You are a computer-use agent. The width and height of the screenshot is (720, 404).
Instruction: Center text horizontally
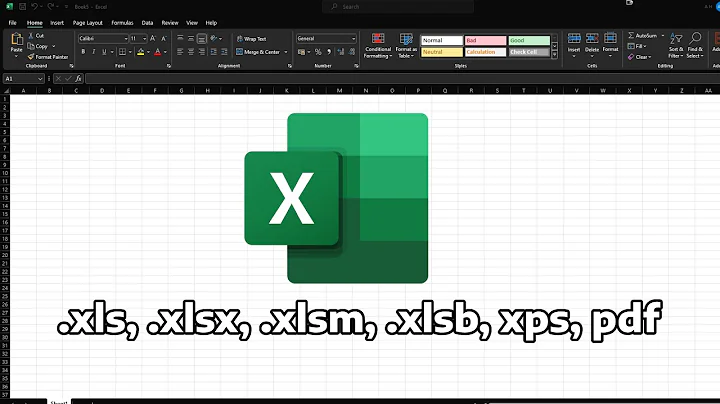tap(191, 52)
